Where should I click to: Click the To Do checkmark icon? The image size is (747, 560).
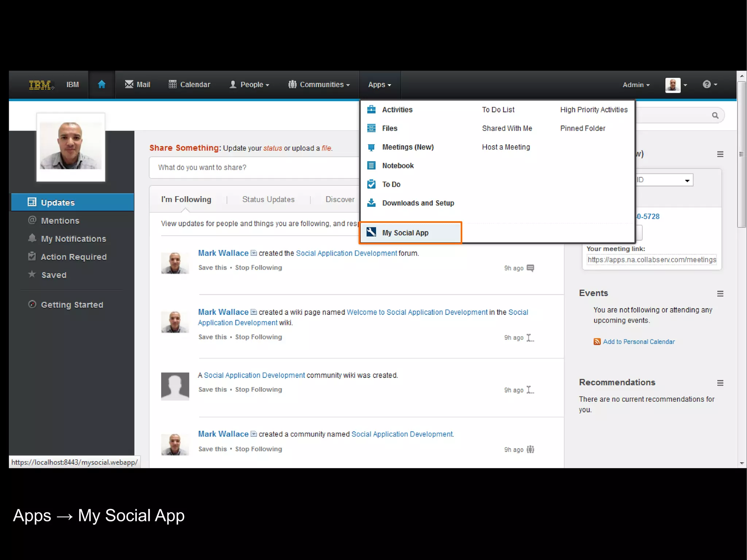[371, 184]
